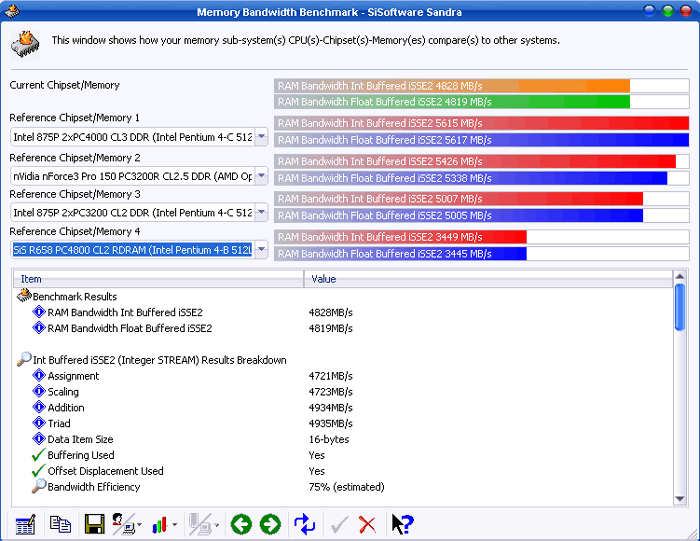Go forward with the green right arrow

coord(271,524)
